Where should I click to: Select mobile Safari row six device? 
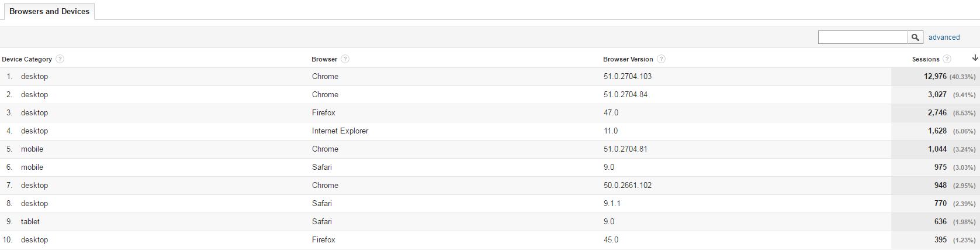coord(32,167)
